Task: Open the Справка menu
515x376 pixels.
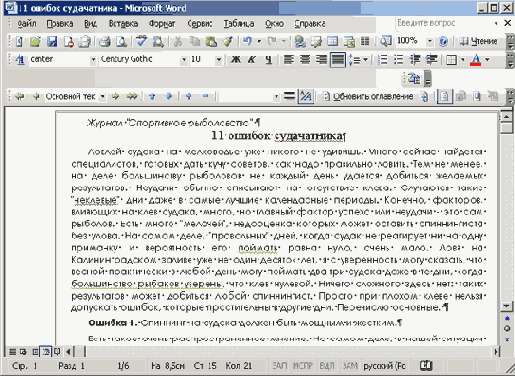Action: coord(310,24)
